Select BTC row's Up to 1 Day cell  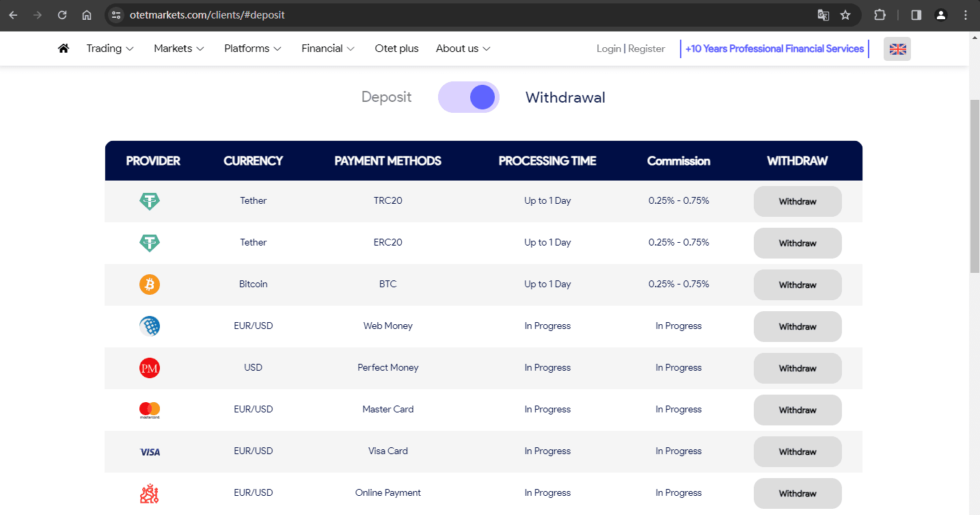pyautogui.click(x=547, y=285)
